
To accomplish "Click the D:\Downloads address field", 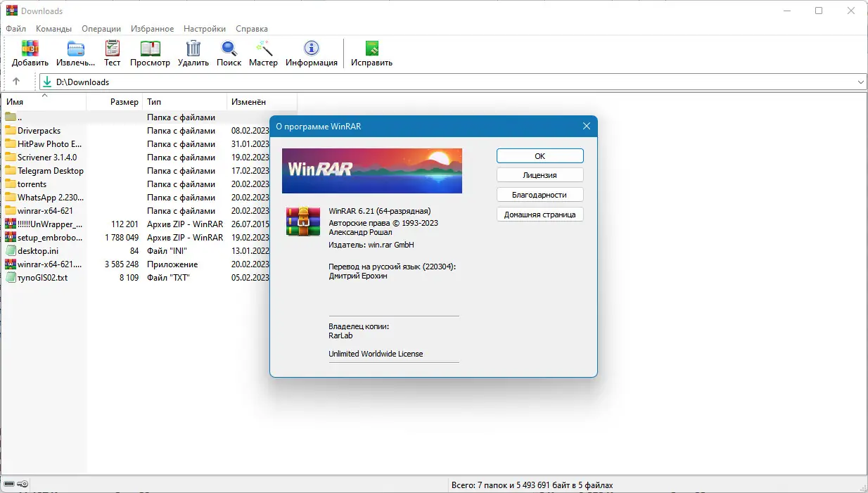I will click(x=453, y=82).
